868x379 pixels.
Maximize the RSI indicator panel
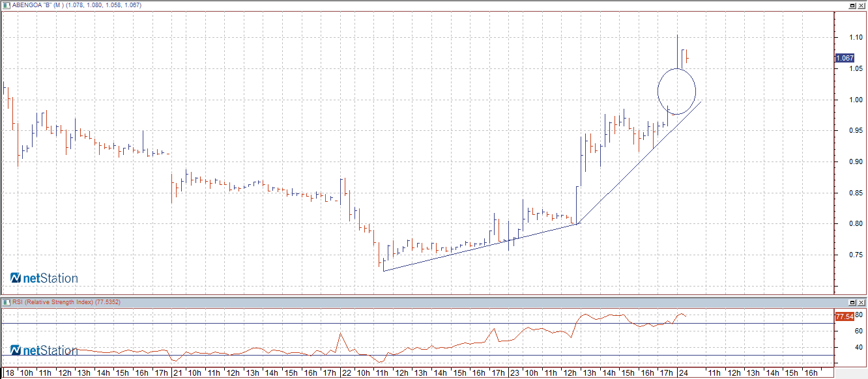pos(852,302)
